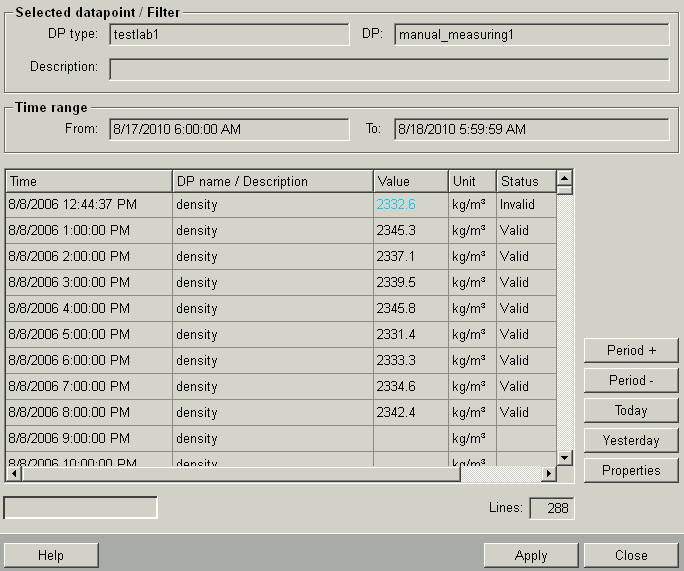Open the Properties dialog
Screen dimensions: 684x571
pos(631,471)
